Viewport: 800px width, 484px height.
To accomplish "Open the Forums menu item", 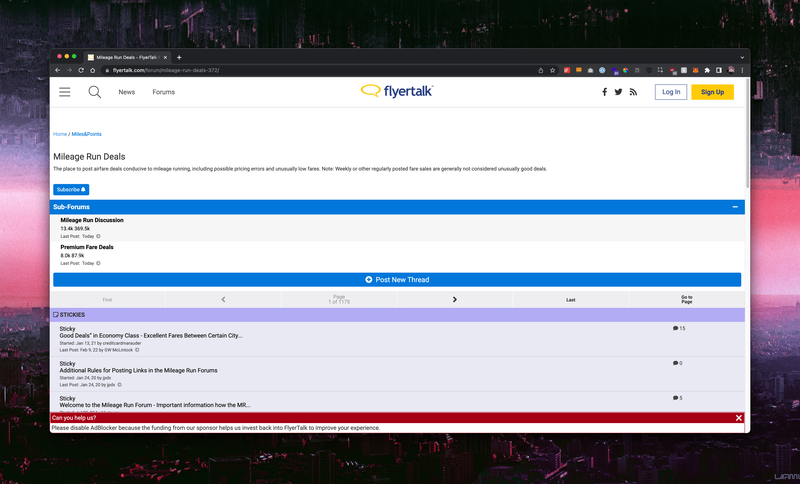I will [163, 92].
